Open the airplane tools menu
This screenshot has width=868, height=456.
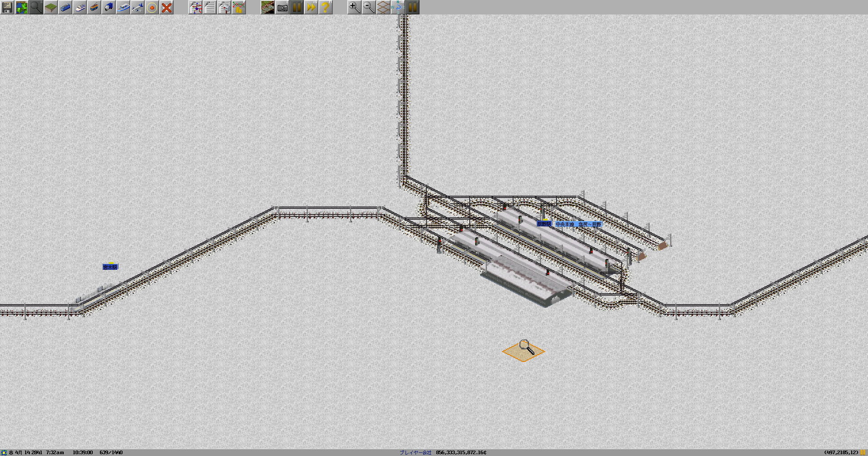[137, 7]
